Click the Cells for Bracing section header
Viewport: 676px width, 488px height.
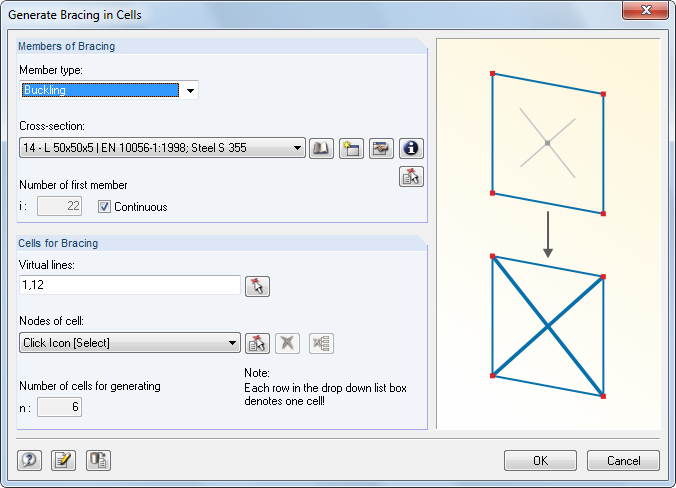click(58, 243)
